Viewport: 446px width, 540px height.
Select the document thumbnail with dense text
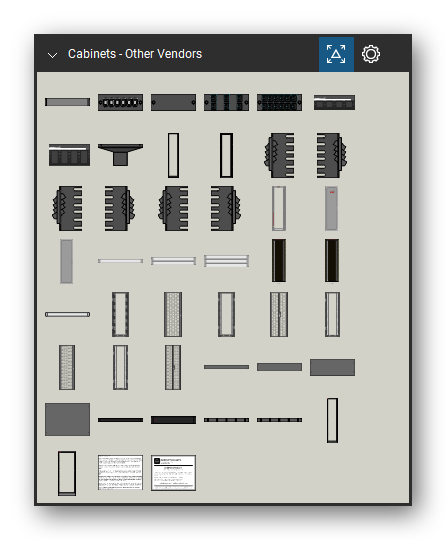click(120, 472)
